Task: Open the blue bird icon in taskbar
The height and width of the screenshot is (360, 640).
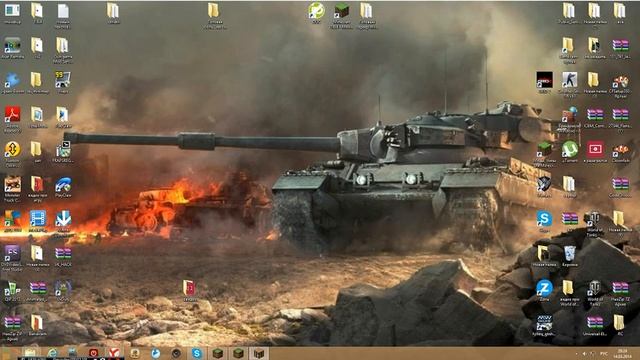Action: pos(156,353)
